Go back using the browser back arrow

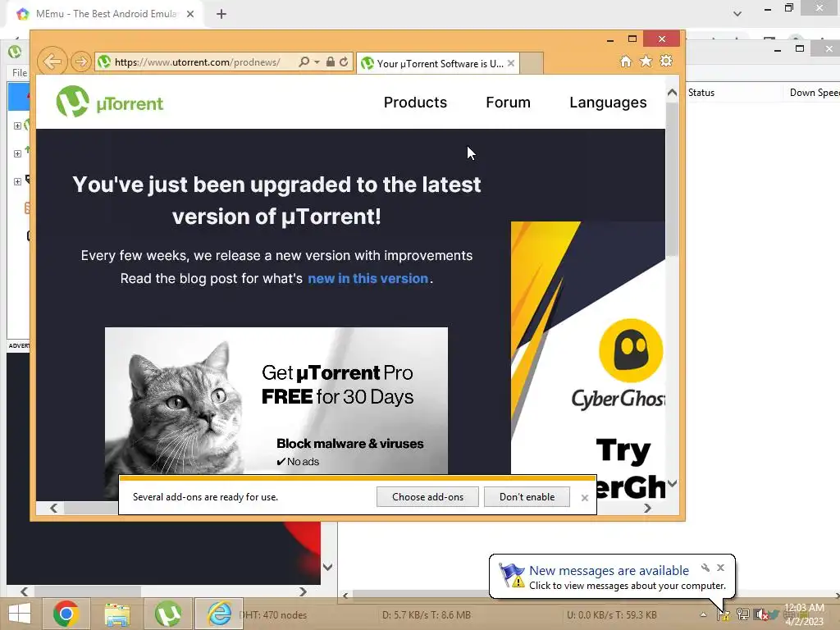click(52, 62)
